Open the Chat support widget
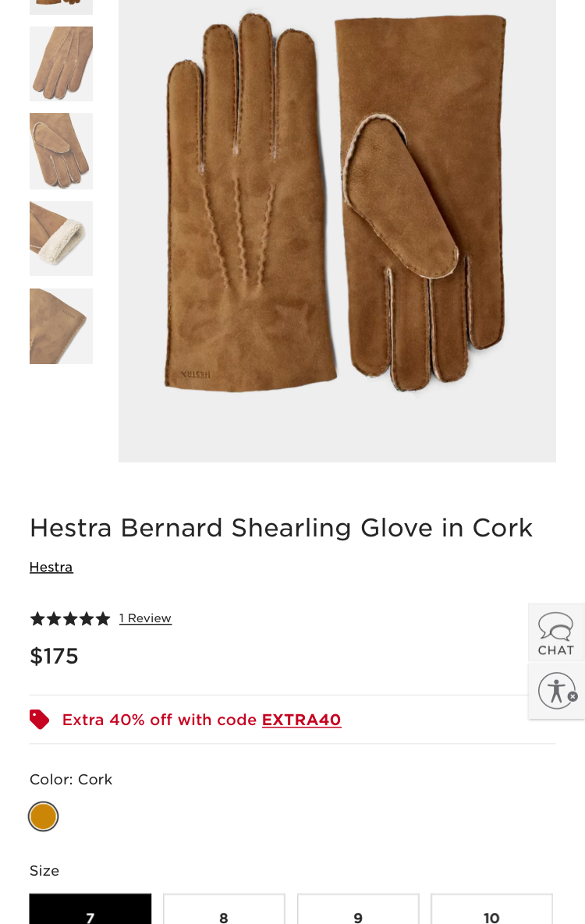Screen dimensions: 585x924 [x=555, y=632]
